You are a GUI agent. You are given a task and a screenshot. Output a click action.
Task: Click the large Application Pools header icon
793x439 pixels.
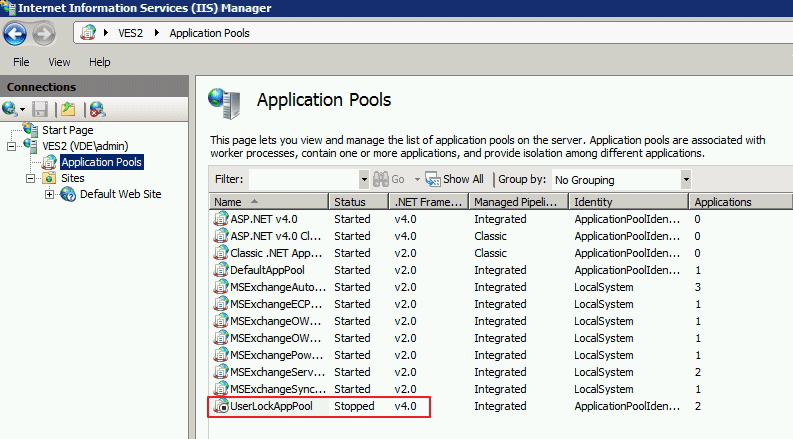pyautogui.click(x=224, y=103)
